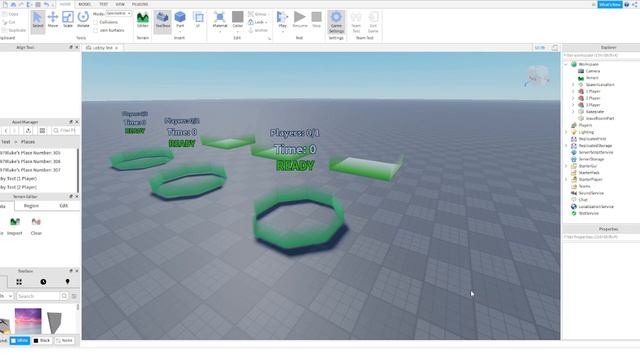Select the Color swatch in ribbon

(x=238, y=17)
